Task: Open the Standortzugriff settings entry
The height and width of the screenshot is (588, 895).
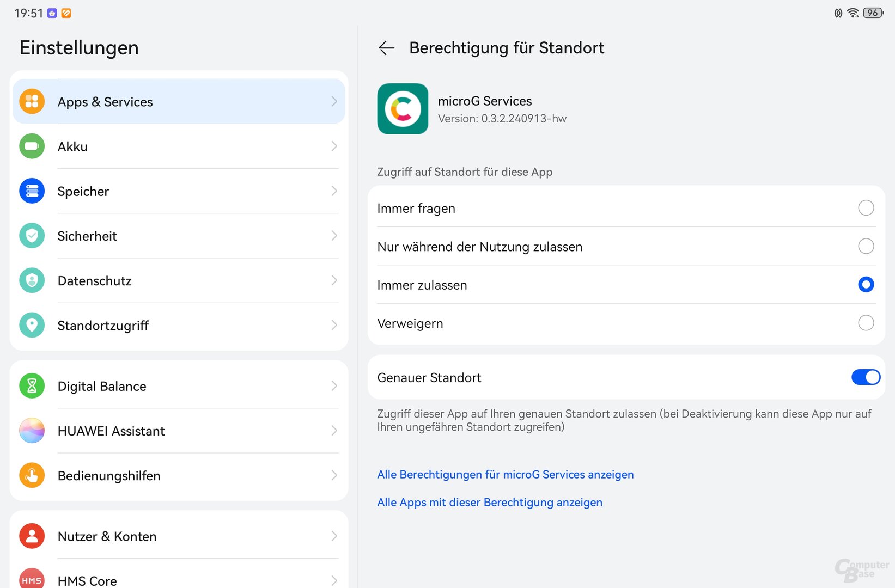Action: coord(179,325)
